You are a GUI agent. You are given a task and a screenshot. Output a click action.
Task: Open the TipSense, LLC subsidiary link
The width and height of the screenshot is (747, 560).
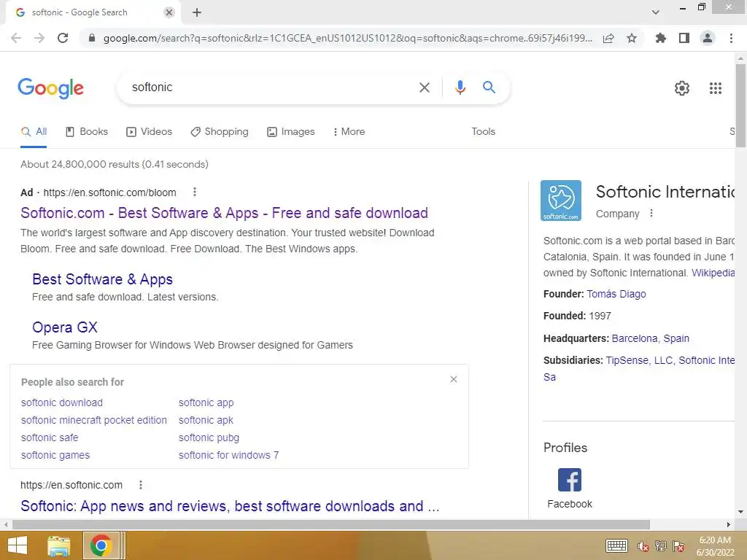pos(639,360)
